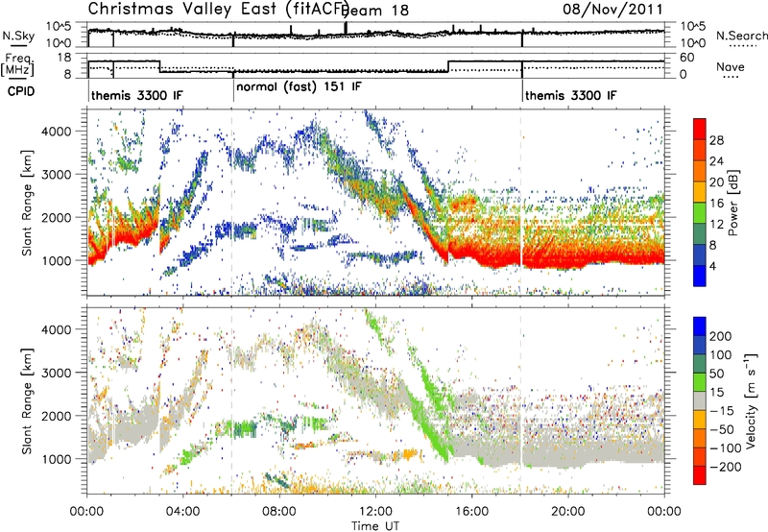Viewport: 768px width, 532px height.
Task: Click the gray −15 to 15 Velocity color bar segment
Action: [x=700, y=401]
